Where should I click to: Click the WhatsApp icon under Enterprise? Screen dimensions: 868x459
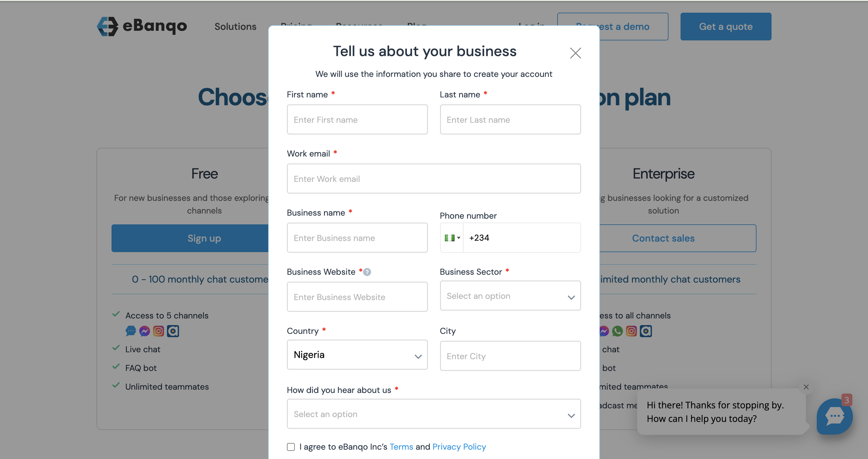(617, 331)
